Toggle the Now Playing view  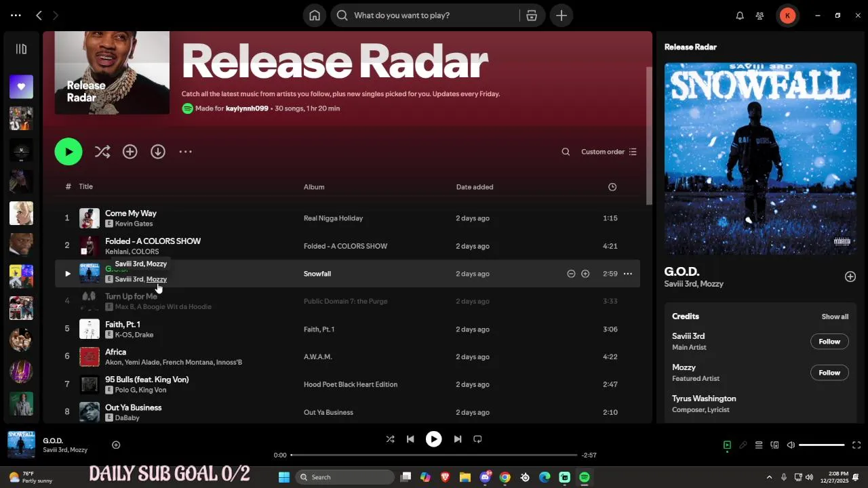727,445
